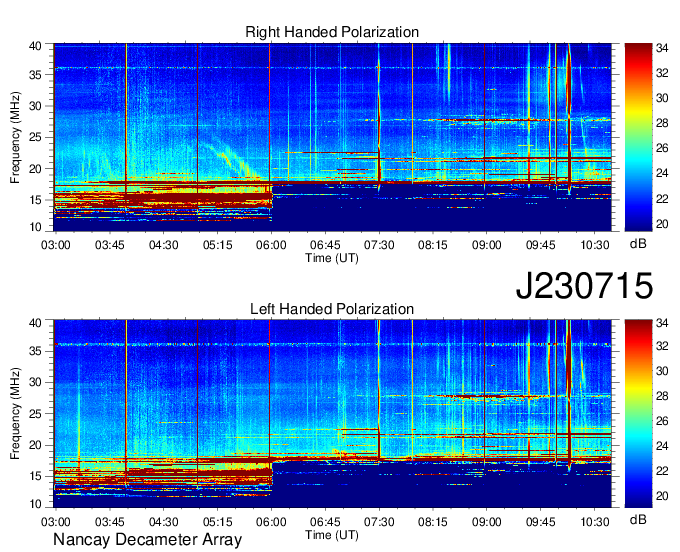Select the J230715 date label
Viewport: 680px width, 552px height.
click(x=584, y=285)
